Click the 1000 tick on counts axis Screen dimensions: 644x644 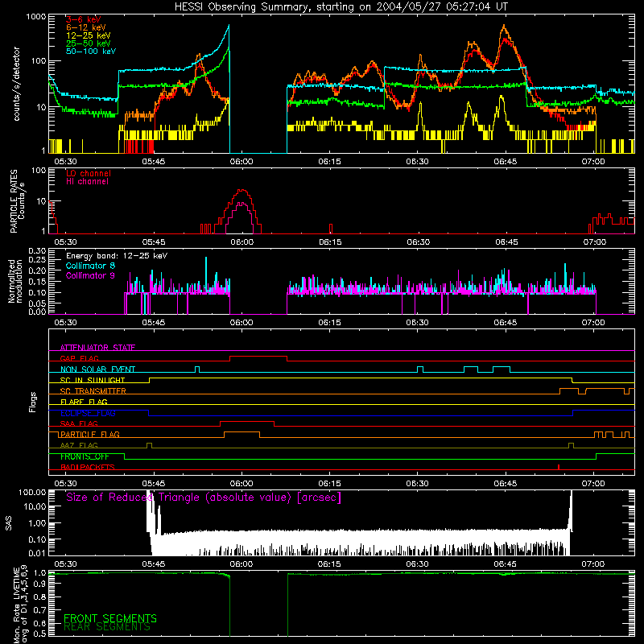35,17
